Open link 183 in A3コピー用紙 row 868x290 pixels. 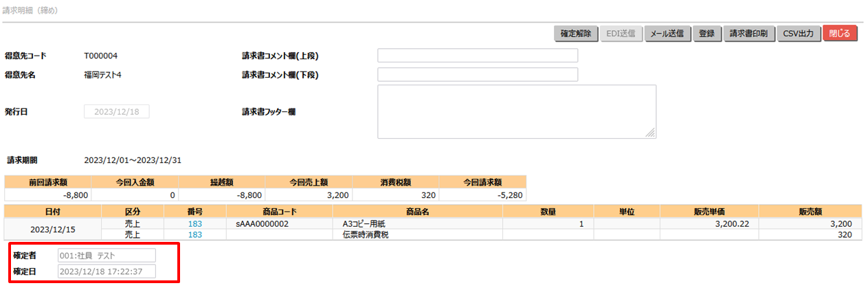pyautogui.click(x=194, y=224)
